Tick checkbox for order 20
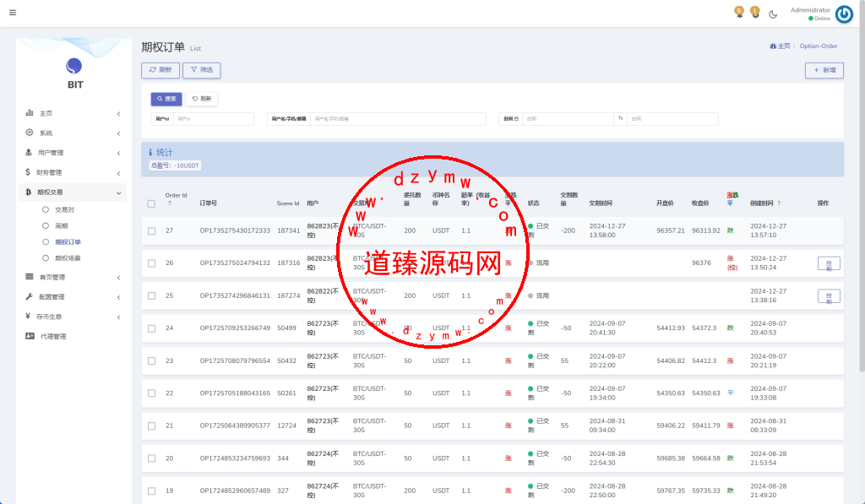Viewport: 865px width, 504px height. click(152, 458)
